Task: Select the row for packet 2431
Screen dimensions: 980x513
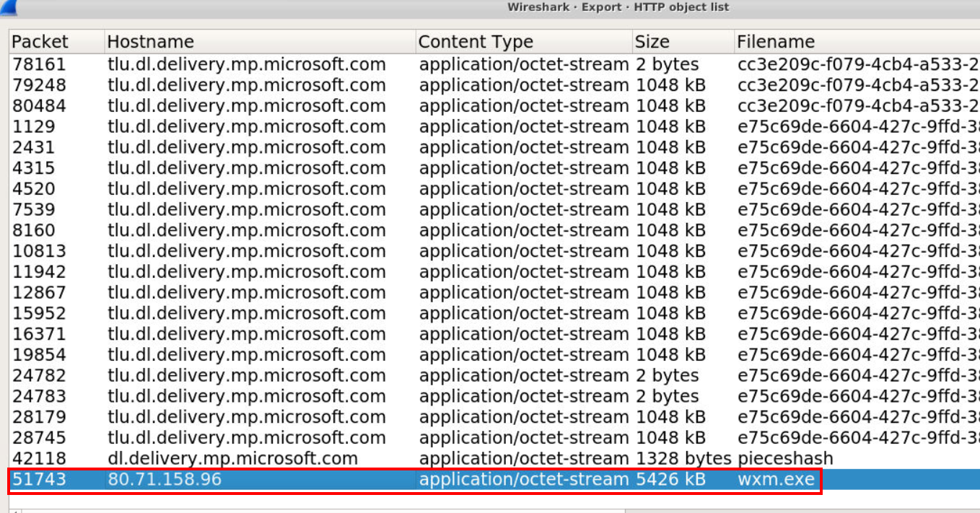Action: click(494, 147)
